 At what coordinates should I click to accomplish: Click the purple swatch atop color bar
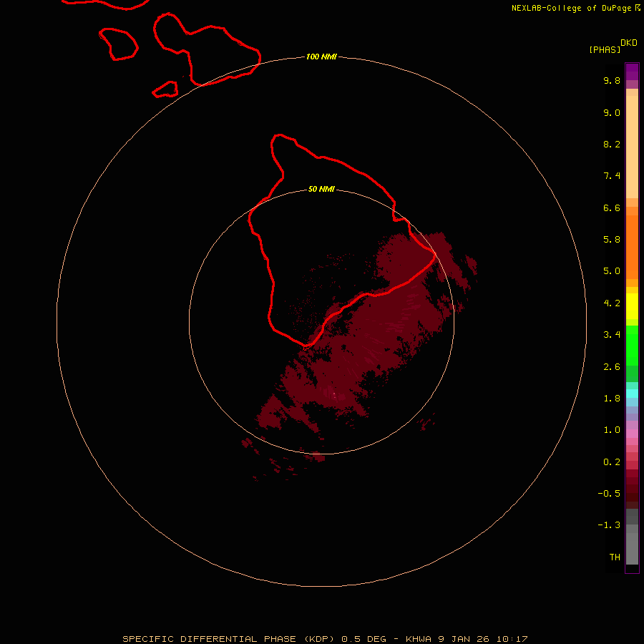[632, 72]
